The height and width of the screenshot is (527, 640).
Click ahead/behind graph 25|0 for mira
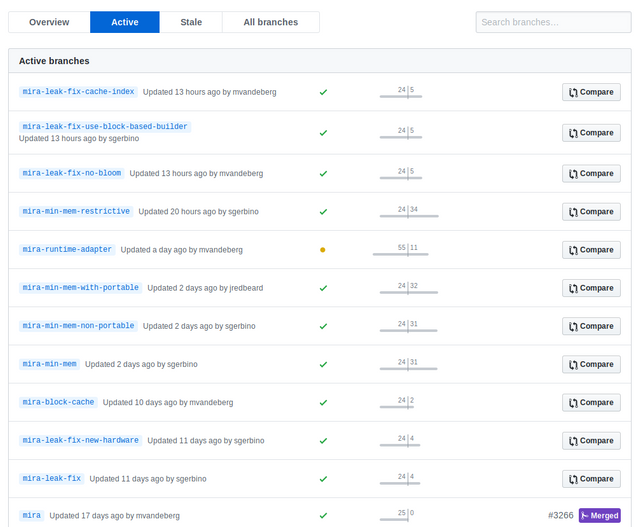[397, 516]
